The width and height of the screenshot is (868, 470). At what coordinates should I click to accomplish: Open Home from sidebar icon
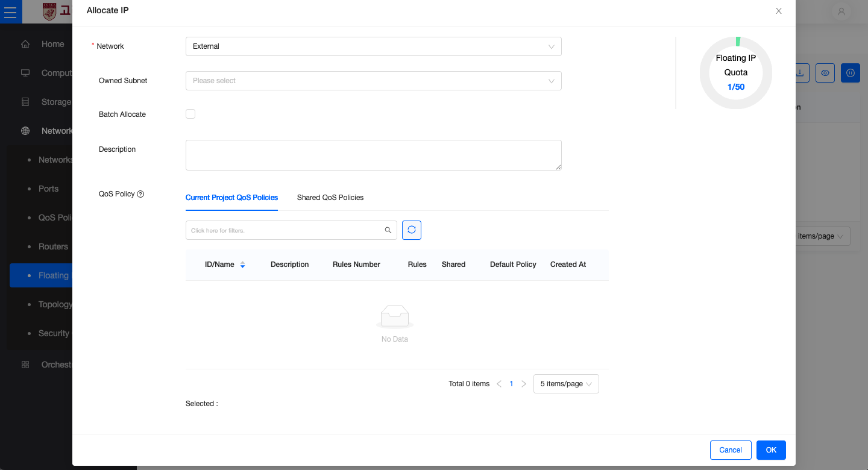(25, 44)
